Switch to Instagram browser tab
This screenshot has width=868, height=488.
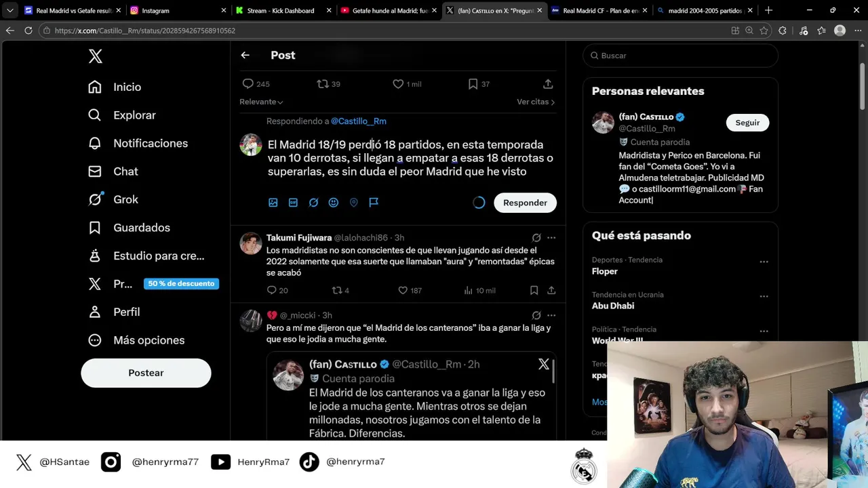(x=178, y=11)
